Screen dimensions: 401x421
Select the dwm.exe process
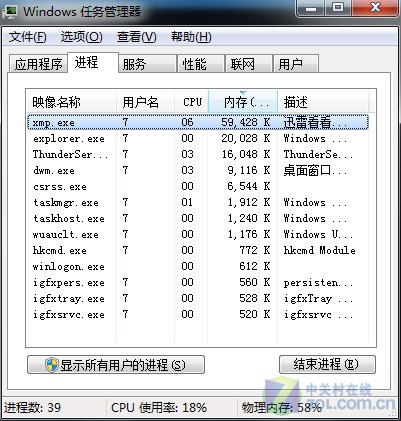pos(198,170)
